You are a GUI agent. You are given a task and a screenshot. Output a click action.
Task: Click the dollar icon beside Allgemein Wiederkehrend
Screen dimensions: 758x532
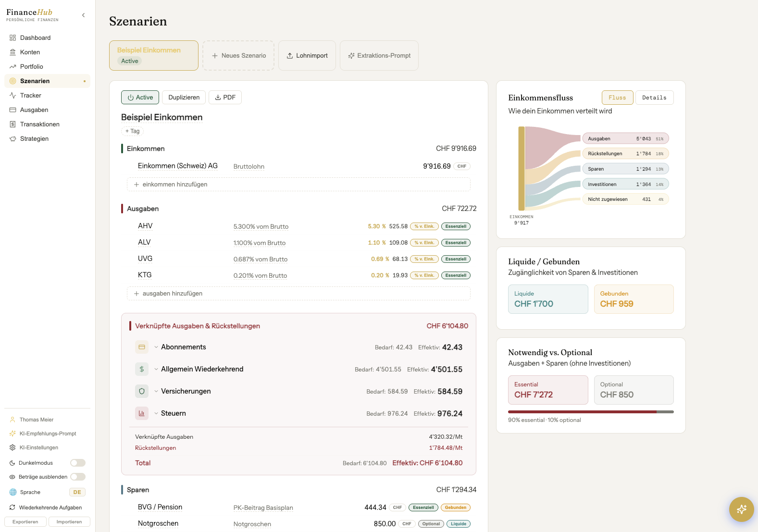(142, 369)
